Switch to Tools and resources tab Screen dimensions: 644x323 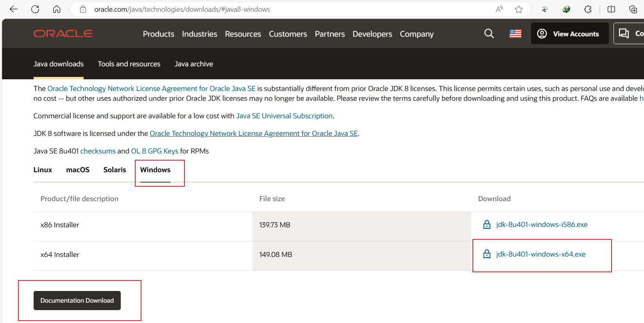coord(129,64)
